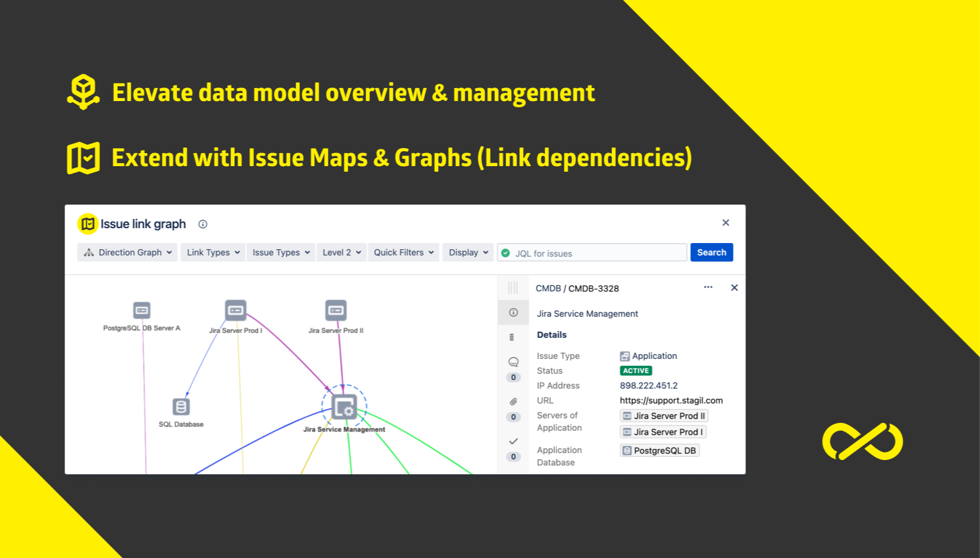Open the Jira Server Prod II linked chip

point(663,416)
